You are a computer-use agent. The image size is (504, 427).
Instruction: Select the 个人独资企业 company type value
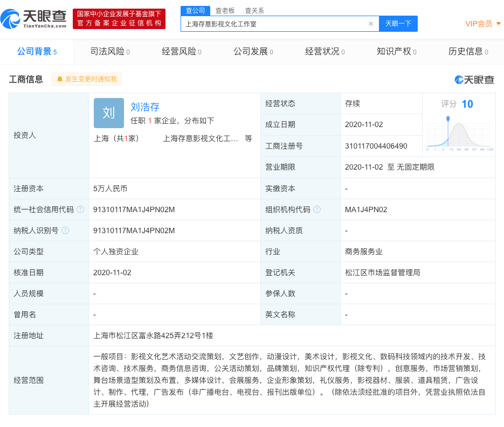coord(116,251)
